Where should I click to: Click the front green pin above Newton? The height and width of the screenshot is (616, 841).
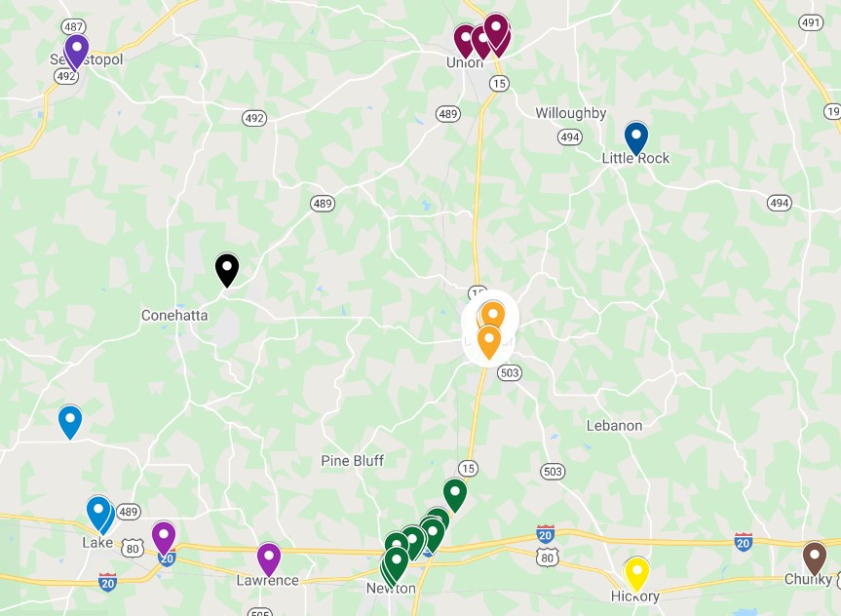[x=397, y=564]
